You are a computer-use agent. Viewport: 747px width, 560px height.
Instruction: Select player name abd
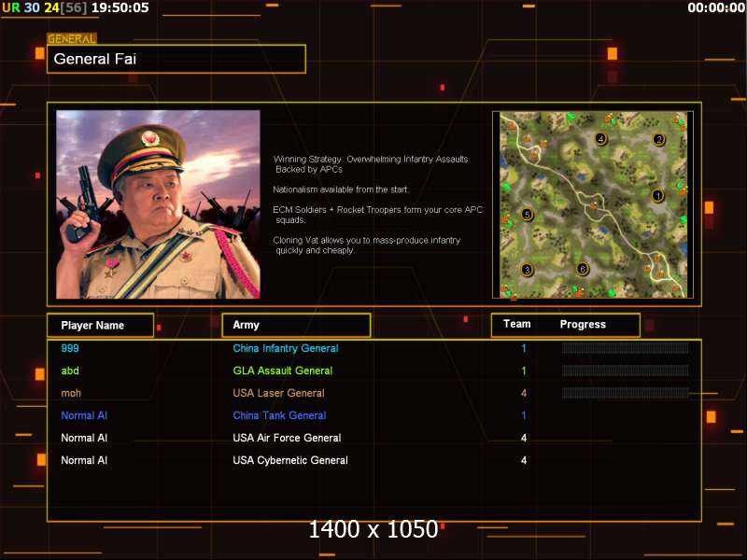(70, 371)
